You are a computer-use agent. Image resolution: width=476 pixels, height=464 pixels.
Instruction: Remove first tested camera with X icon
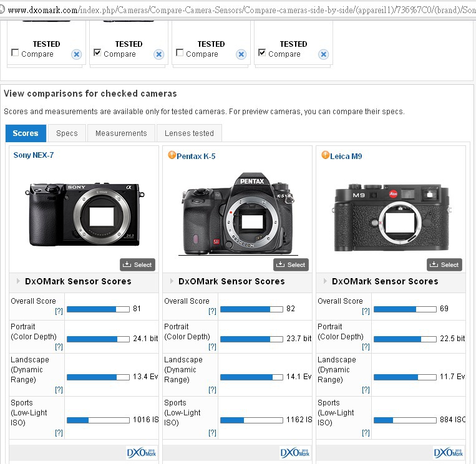tap(77, 54)
